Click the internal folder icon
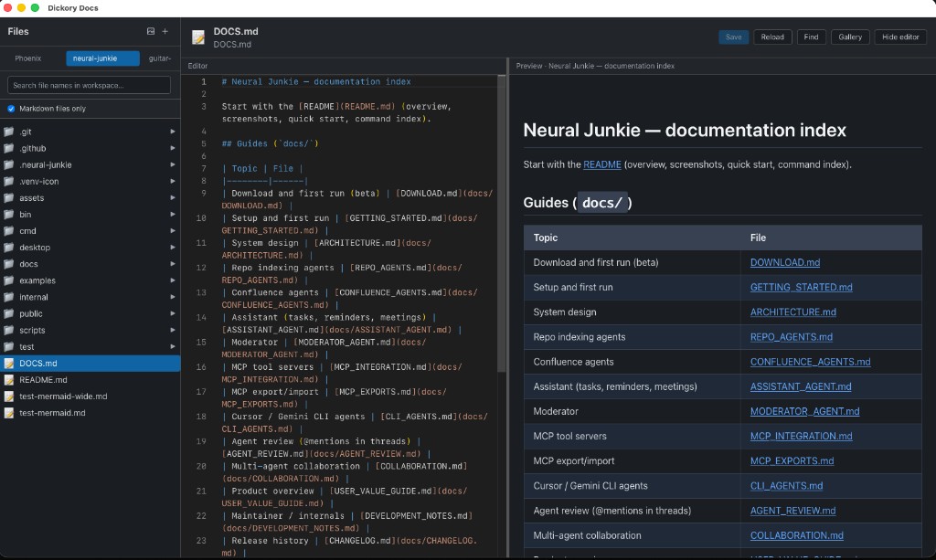 9,297
